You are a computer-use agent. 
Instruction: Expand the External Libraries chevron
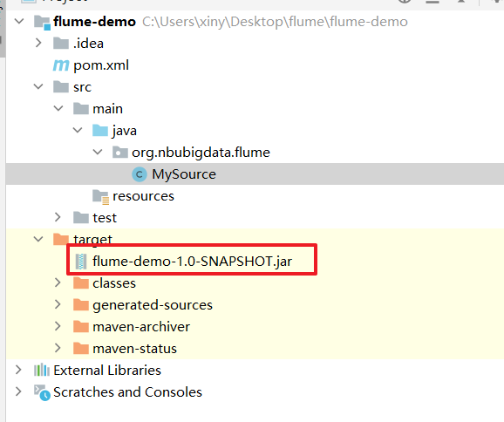[x=18, y=370]
